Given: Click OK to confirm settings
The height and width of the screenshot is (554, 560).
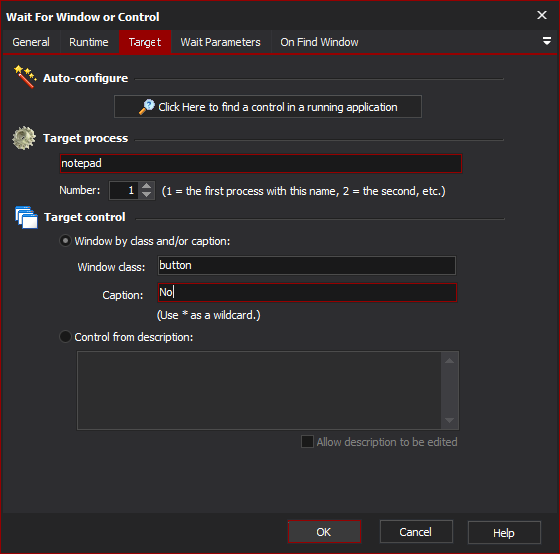Looking at the screenshot, I should (x=324, y=532).
